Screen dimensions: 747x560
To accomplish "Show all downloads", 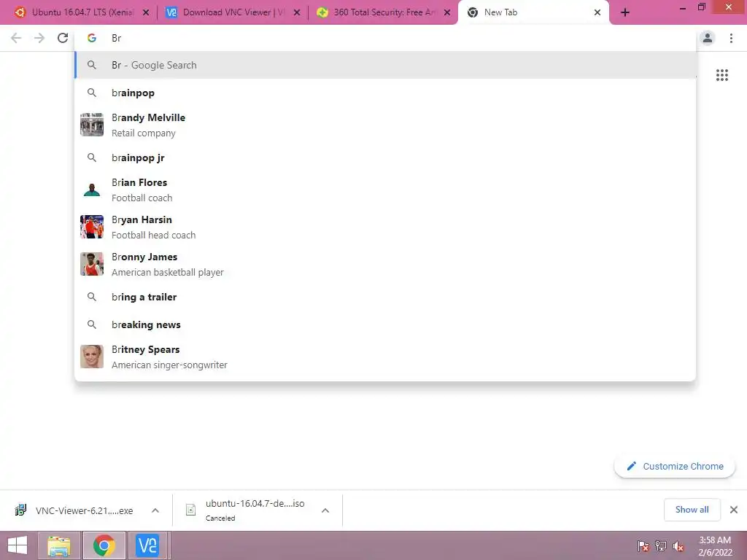I will [x=692, y=510].
